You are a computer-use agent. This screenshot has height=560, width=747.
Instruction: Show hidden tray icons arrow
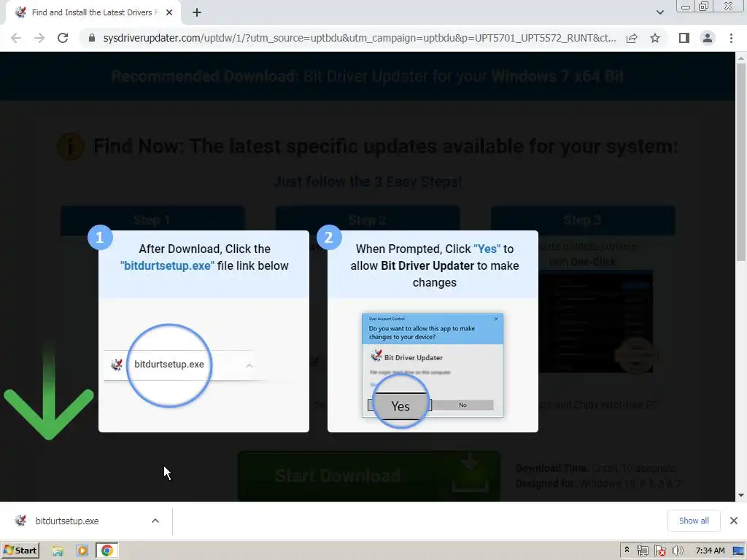click(627, 550)
